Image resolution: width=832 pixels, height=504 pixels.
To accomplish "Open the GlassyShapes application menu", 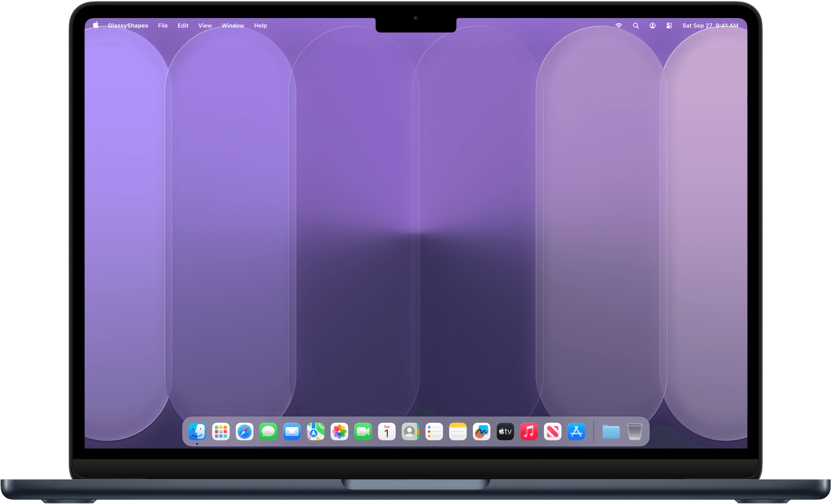I will 128,25.
